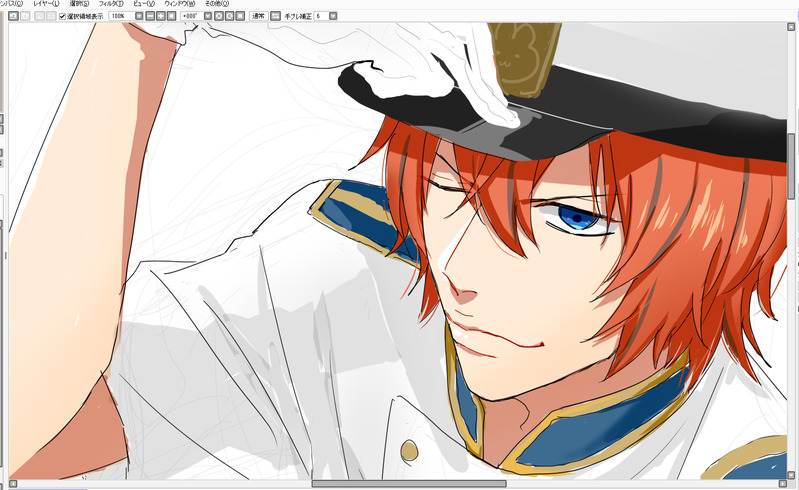Image resolution: width=799 pixels, height=490 pixels.
Task: Toggle the 選択領域表示 checkbox
Action: pos(63,16)
